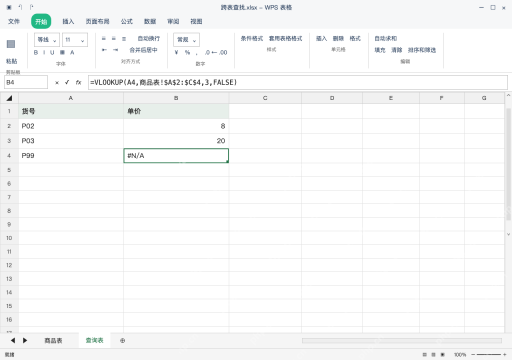
Task: Click 自动求和 AutoSum
Action: click(x=386, y=39)
